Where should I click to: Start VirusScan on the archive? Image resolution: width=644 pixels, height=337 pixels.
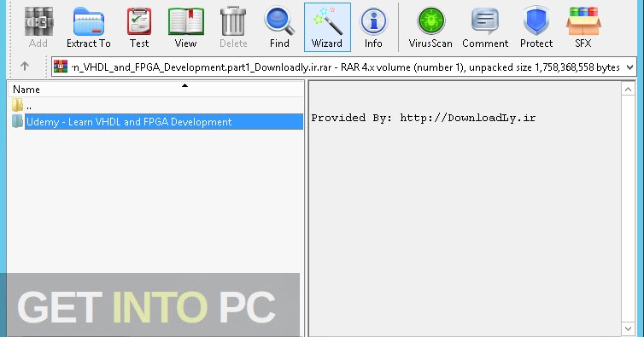[430, 27]
